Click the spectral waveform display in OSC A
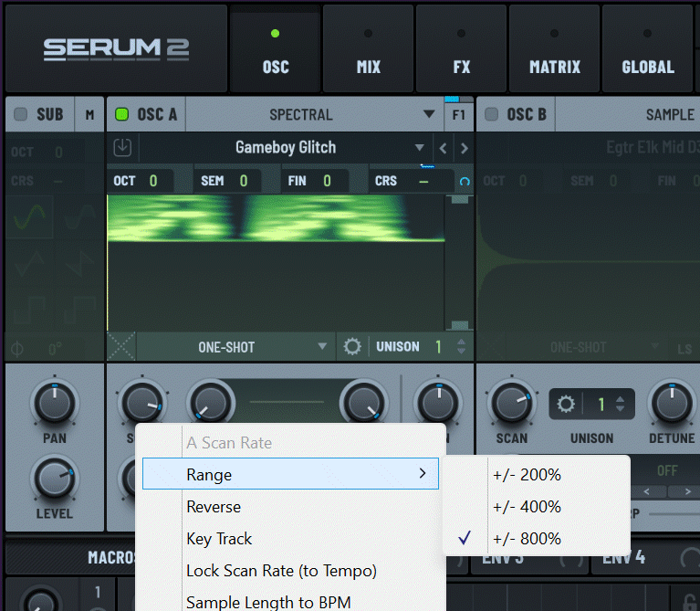This screenshot has width=700, height=611. [276, 263]
